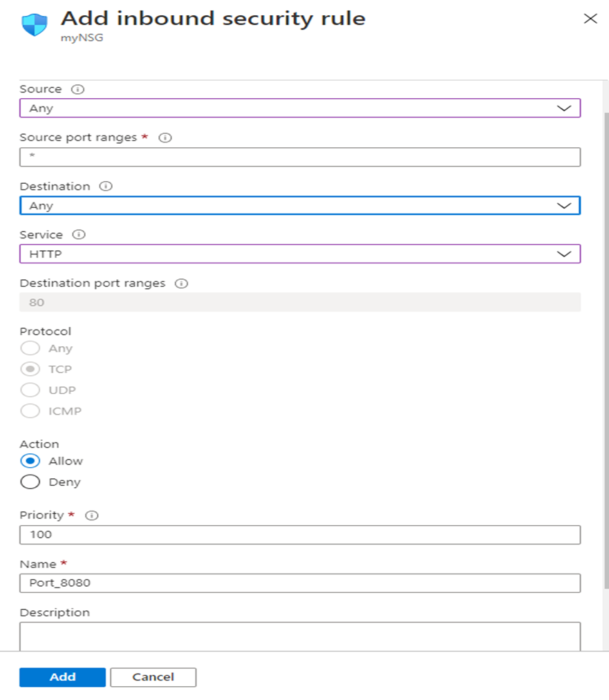Click the Priority input field
This screenshot has width=609, height=700.
coord(299,535)
